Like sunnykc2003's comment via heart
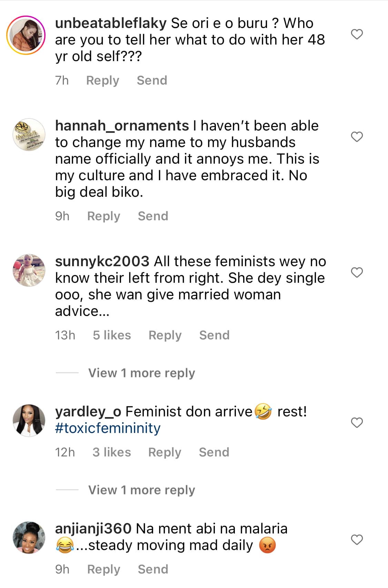Screen dimensions: 388x588 pos(357,272)
